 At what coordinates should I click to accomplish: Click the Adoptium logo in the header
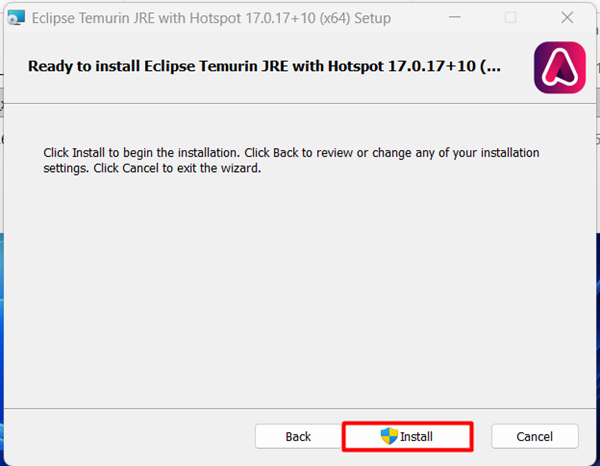[559, 68]
